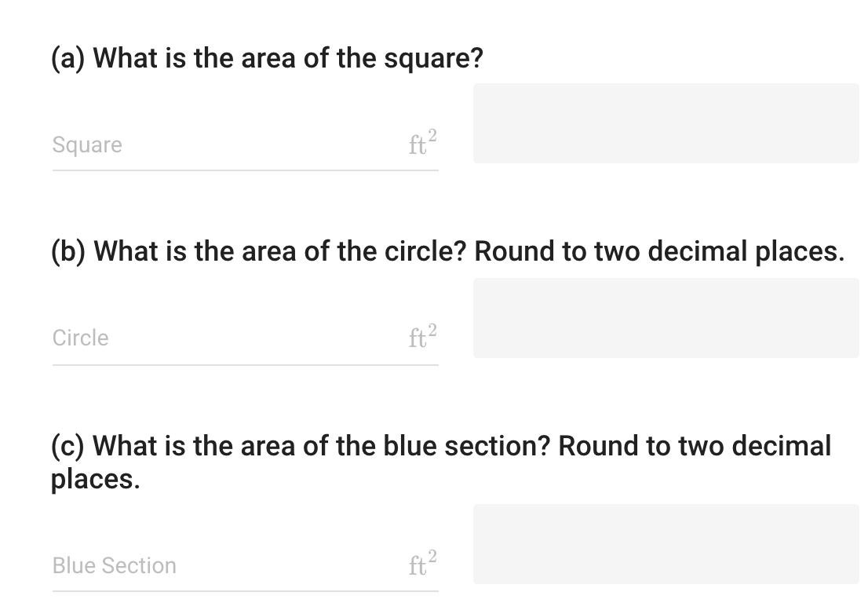Click the Square placeholder text

(86, 144)
